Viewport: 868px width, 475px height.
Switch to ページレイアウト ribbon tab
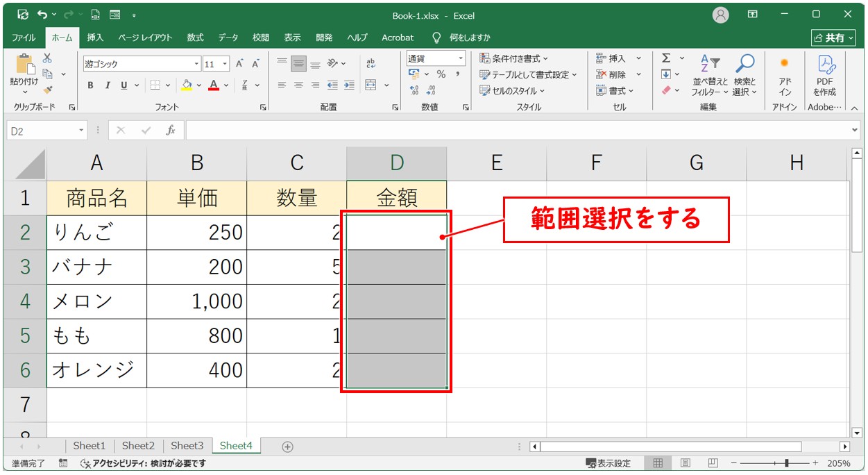(146, 37)
